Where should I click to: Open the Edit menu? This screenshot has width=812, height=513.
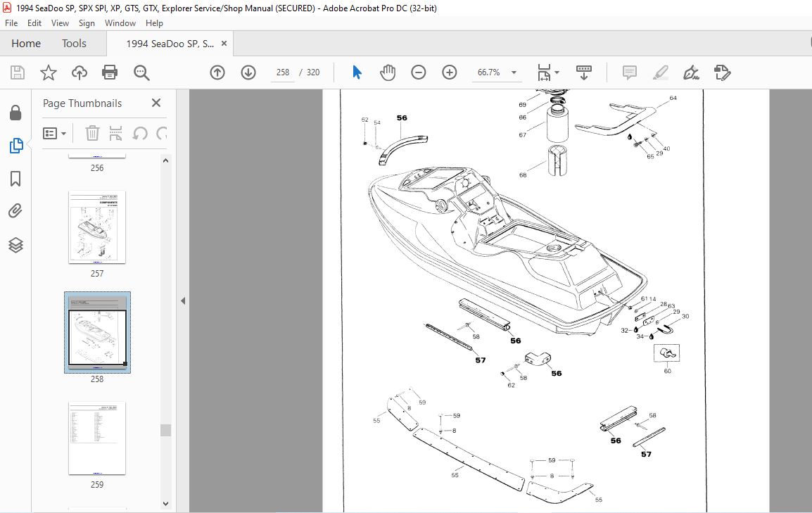pos(34,23)
